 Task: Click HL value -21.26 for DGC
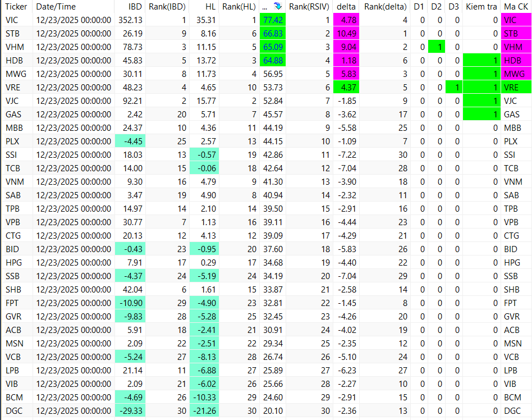(x=204, y=411)
